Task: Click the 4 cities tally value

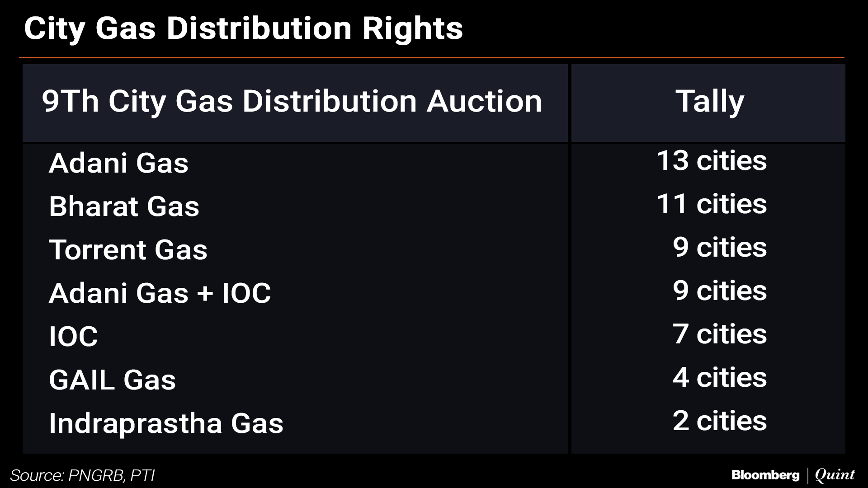Action: point(719,378)
